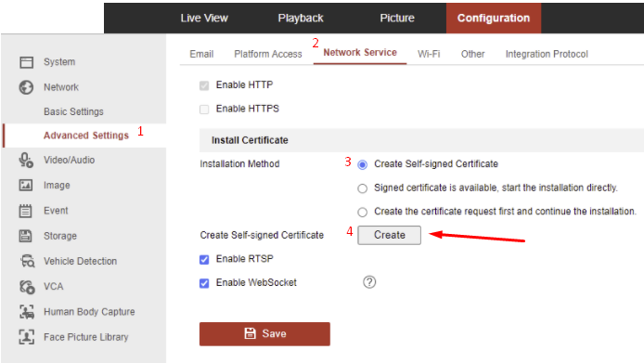
Task: Open the Integration Protocol tab
Action: pyautogui.click(x=547, y=54)
